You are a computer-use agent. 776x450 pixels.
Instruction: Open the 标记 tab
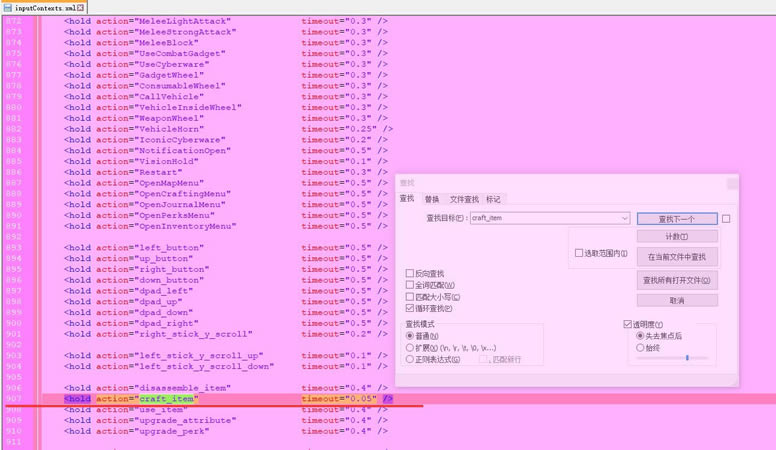coord(493,199)
